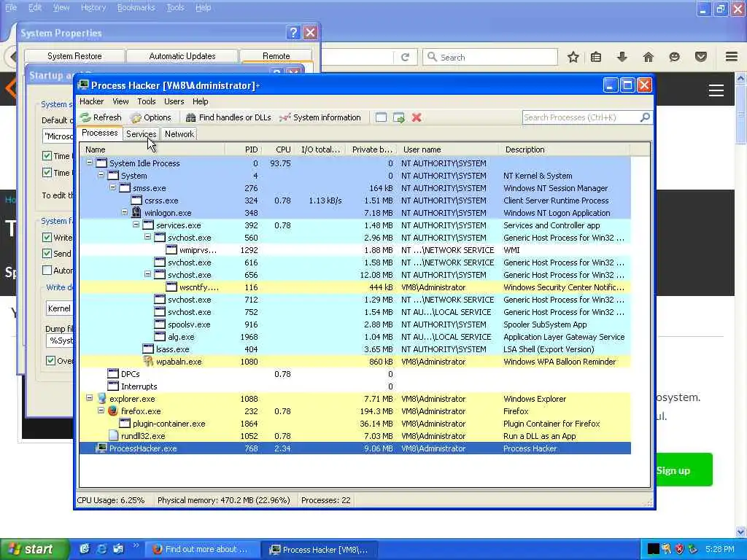Click the black tray icon in taskbar

point(653,549)
